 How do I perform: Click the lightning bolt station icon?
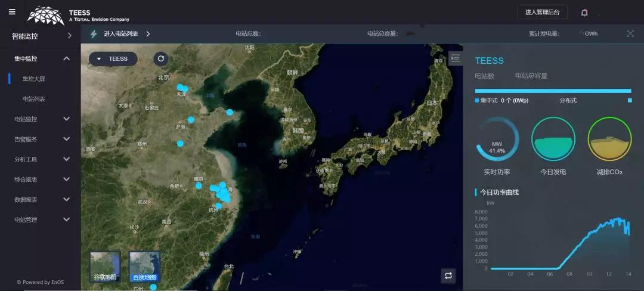click(94, 34)
